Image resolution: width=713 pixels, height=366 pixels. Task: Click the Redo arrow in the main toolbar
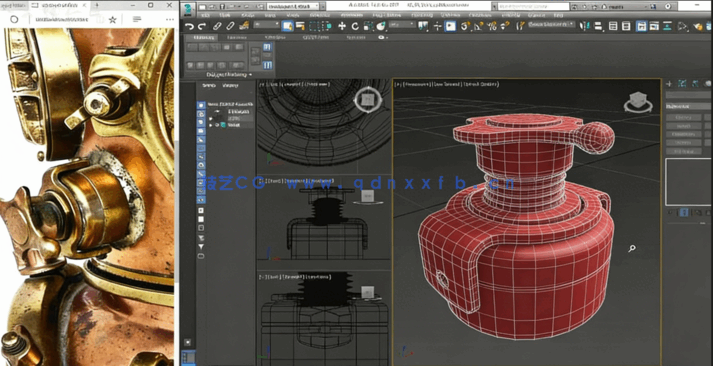pyautogui.click(x=202, y=26)
